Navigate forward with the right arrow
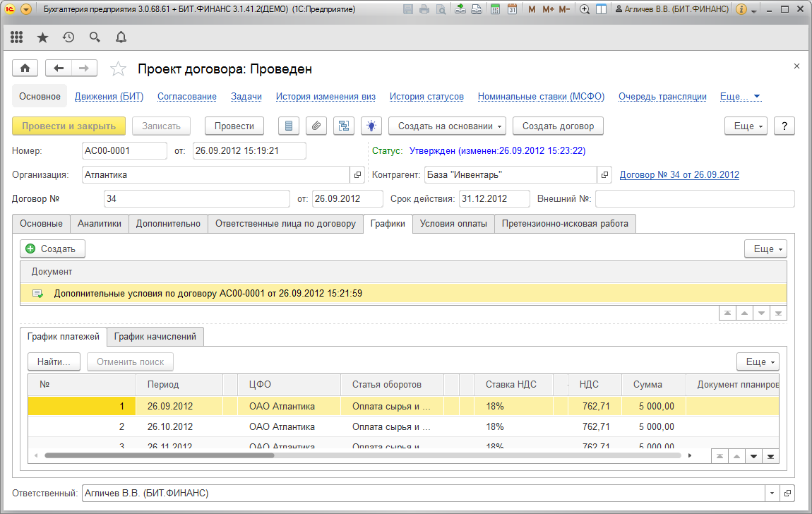This screenshot has height=514, width=812. pos(84,68)
